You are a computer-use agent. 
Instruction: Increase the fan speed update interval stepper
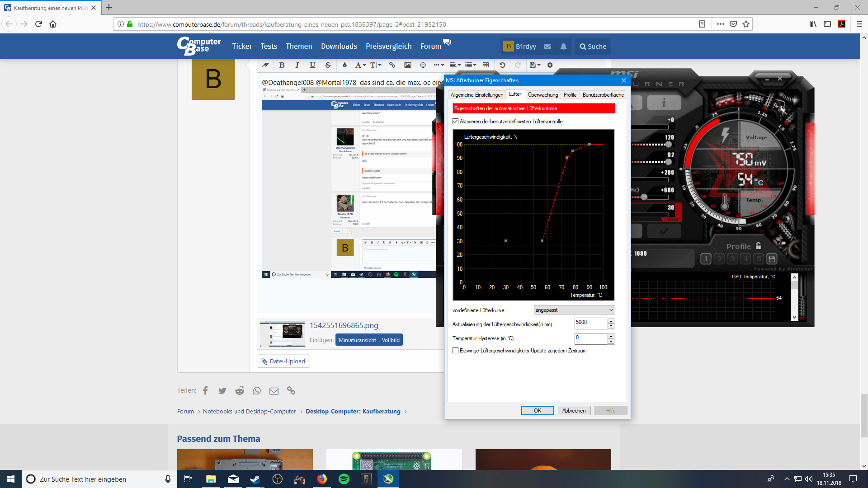[611, 321]
